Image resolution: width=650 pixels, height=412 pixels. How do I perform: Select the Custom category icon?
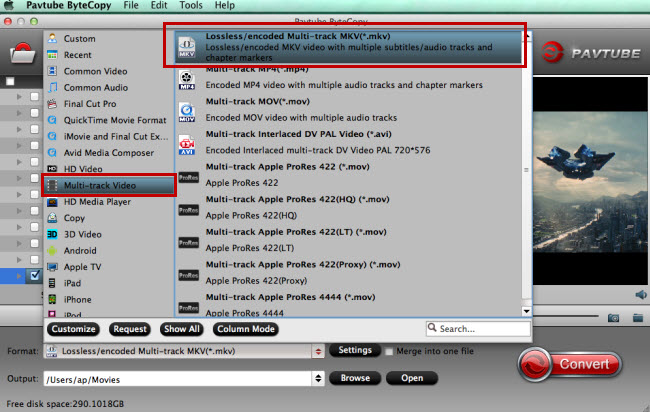click(52, 39)
